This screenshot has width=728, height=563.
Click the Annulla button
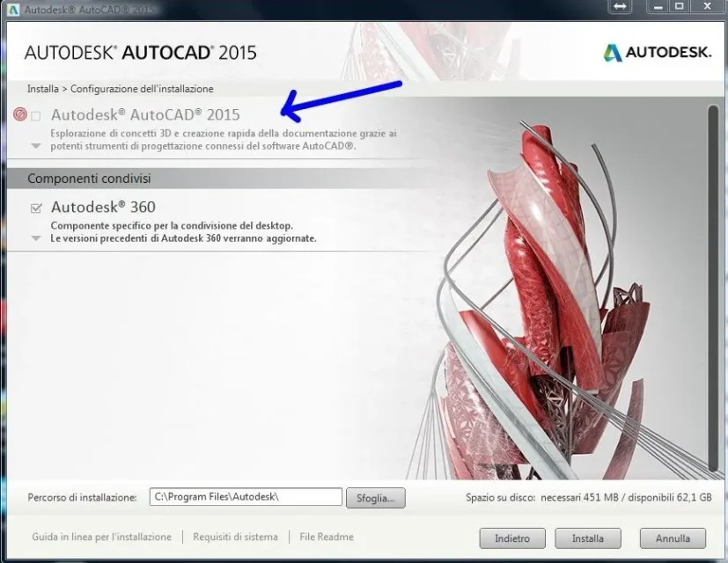[x=673, y=538]
